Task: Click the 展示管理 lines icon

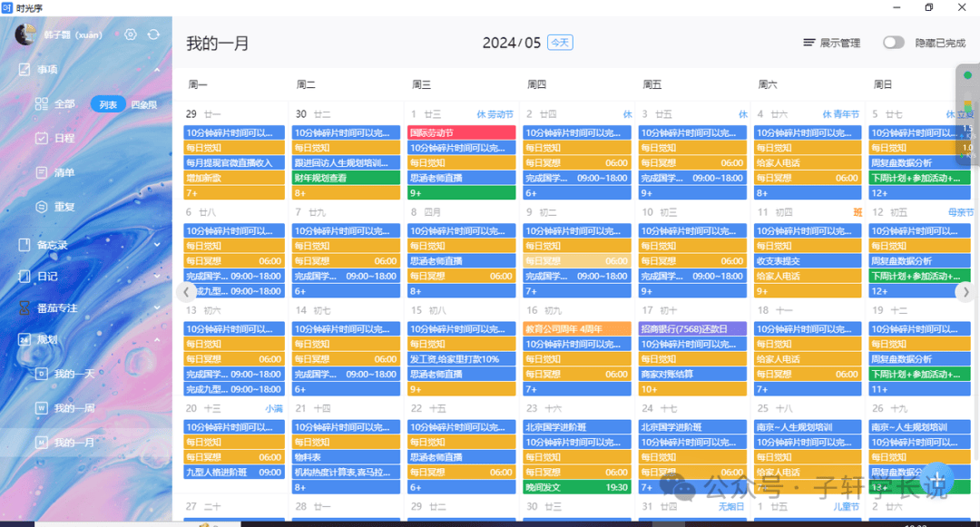Action: click(808, 43)
